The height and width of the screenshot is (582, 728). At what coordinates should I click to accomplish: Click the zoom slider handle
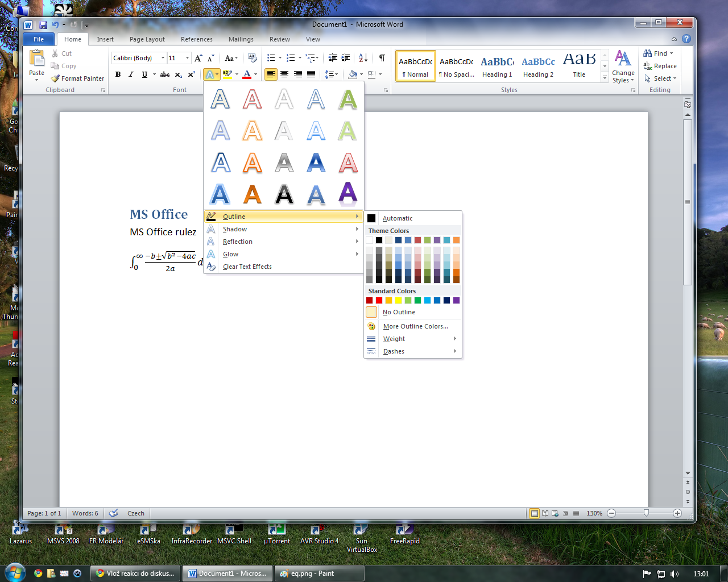pos(646,513)
